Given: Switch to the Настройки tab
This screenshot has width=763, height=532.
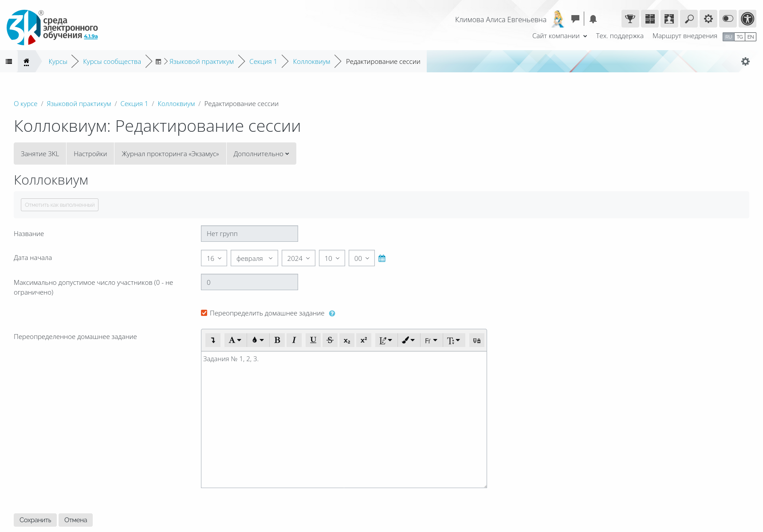Looking at the screenshot, I should [x=90, y=154].
